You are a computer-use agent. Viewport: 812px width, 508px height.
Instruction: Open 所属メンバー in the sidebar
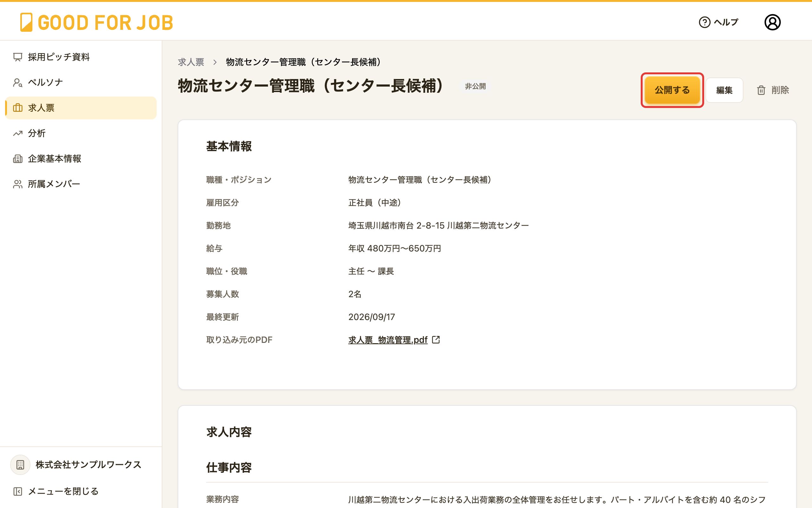pos(81,184)
